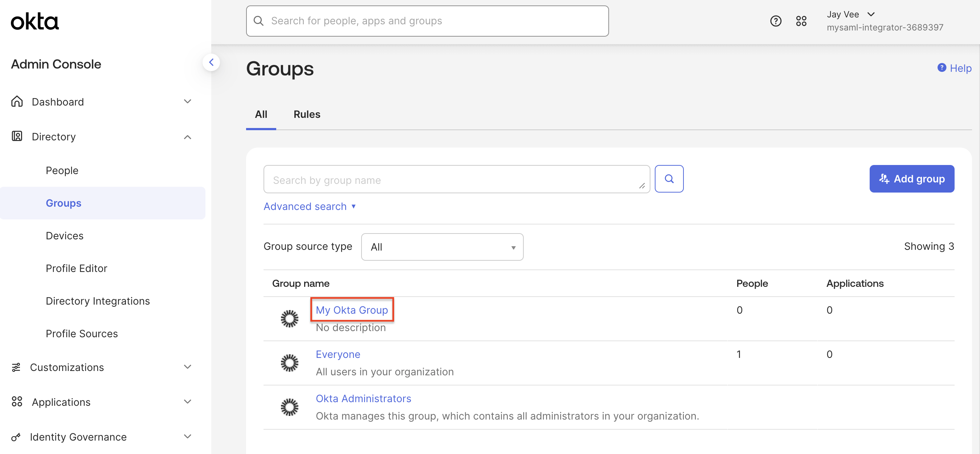Expand the Dashboard menu chevron
980x454 pixels.
[187, 102]
